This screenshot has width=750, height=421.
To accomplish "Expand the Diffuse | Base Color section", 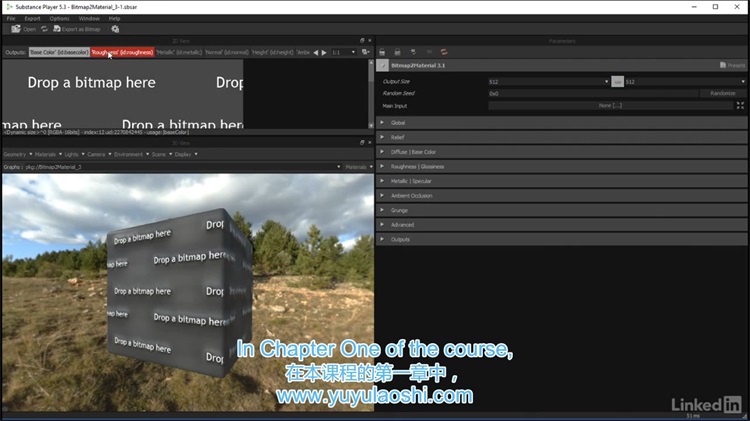I will [562, 152].
